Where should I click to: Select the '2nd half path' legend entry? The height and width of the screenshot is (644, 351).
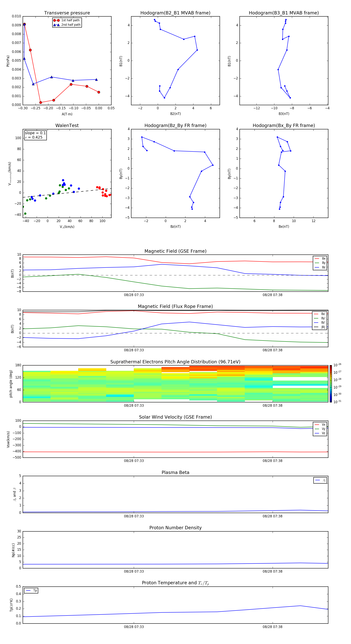[x=67, y=25]
